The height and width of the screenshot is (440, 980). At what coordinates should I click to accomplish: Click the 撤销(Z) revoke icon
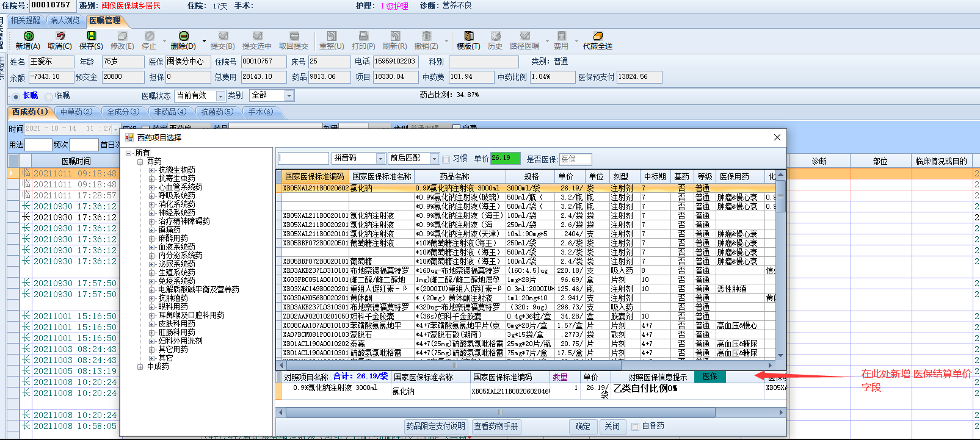pyautogui.click(x=426, y=37)
